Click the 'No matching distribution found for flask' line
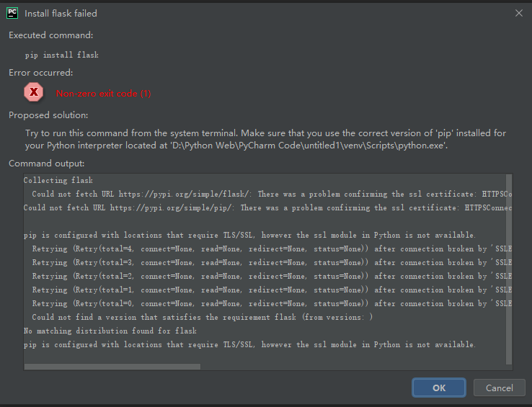The width and height of the screenshot is (532, 407). (110, 331)
